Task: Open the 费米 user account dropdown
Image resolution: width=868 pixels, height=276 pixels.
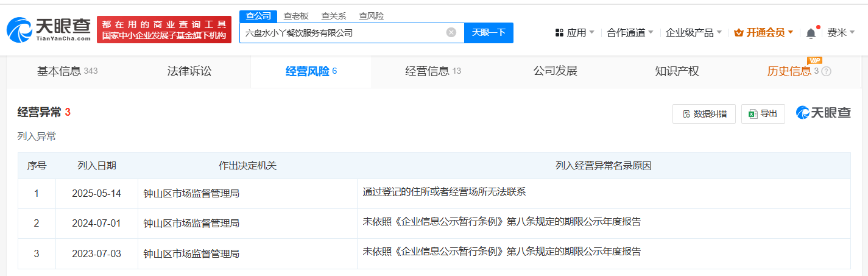Action: [841, 33]
